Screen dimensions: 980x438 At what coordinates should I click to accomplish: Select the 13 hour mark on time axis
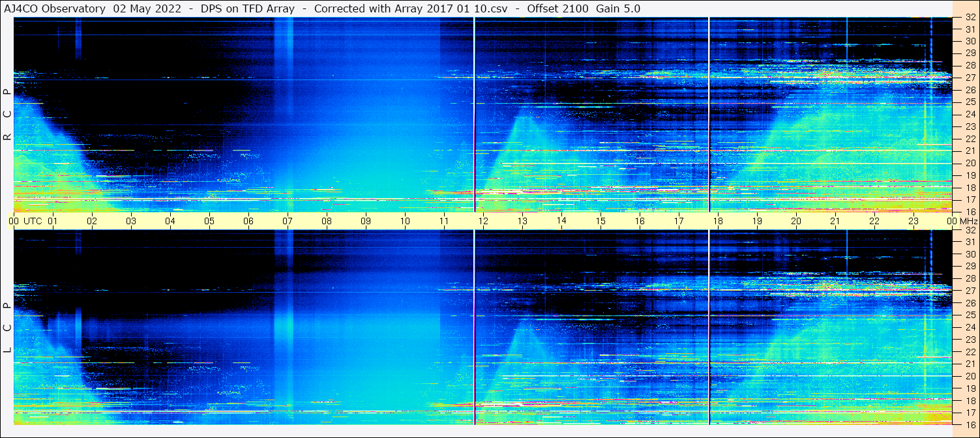click(522, 221)
